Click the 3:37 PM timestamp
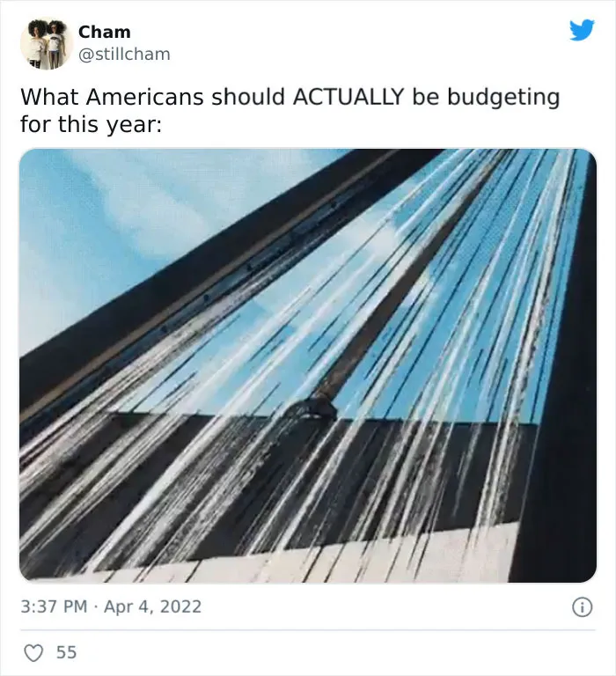This screenshot has height=676, width=616. [x=54, y=606]
